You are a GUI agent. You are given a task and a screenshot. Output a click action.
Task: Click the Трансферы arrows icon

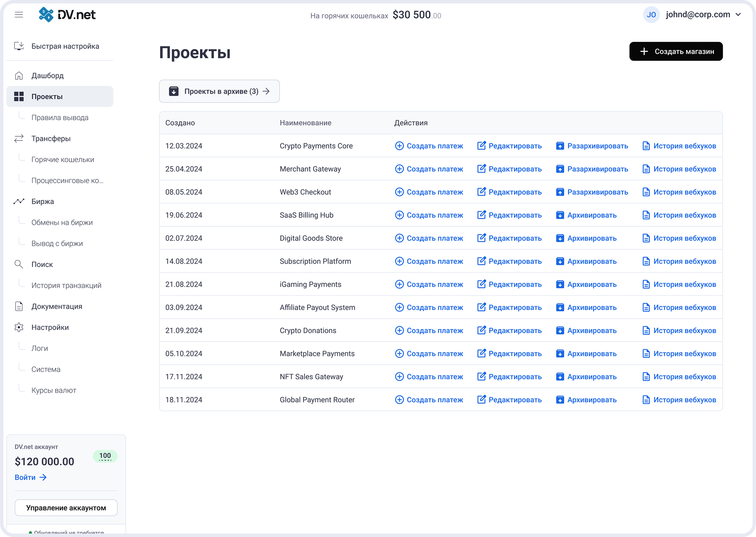point(19,138)
